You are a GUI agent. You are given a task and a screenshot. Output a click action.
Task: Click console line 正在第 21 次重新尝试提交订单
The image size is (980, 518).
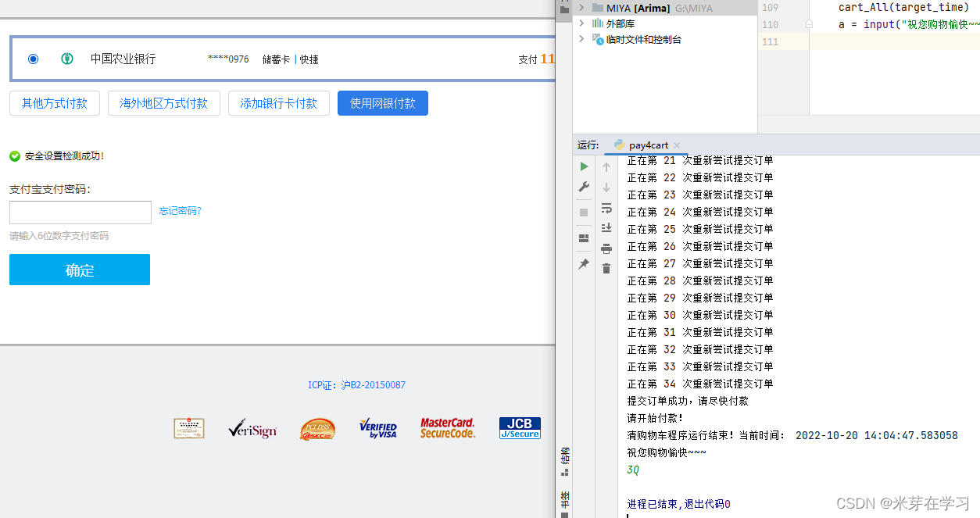pos(700,160)
